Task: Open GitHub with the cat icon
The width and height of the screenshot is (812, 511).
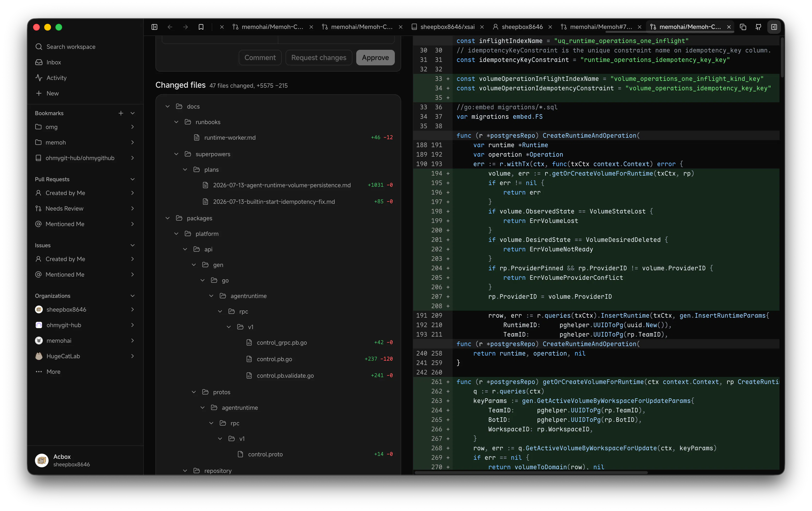Action: point(758,27)
